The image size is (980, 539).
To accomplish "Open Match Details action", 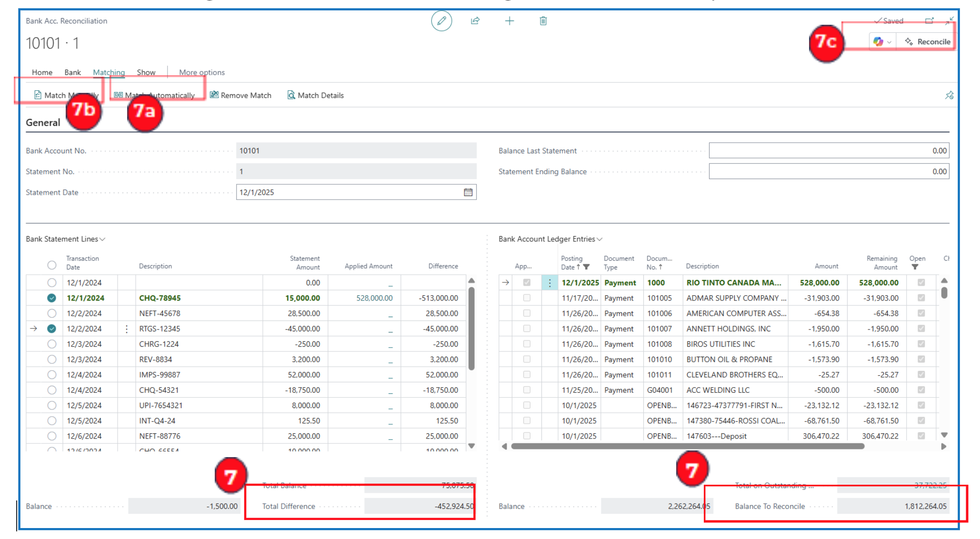I will [316, 95].
